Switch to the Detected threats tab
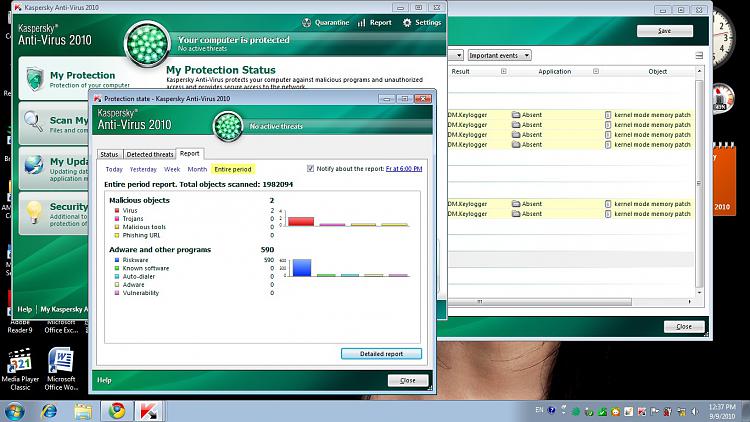Screen dimensions: 750x422 [149, 154]
